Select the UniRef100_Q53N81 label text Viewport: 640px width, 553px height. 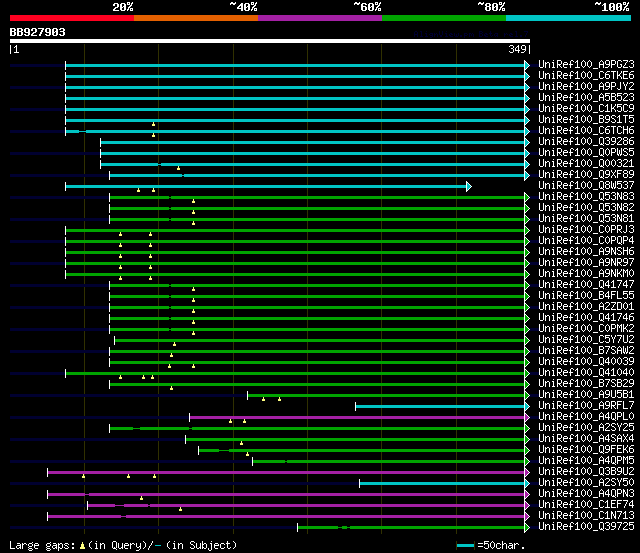[x=586, y=219]
